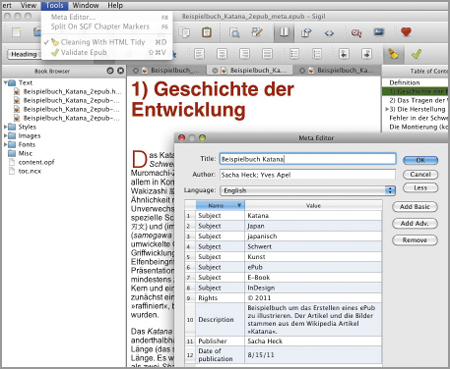This screenshot has height=369, width=450.
Task: Click the Less button
Action: tap(420, 188)
